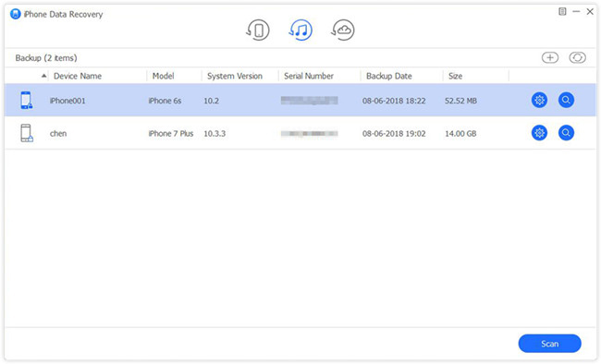Start scanning with the Scan button

(x=549, y=344)
